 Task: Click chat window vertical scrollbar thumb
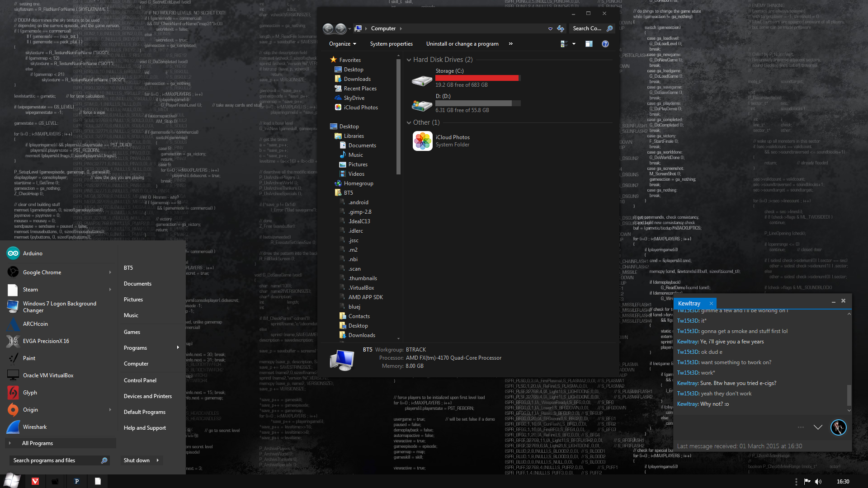click(x=849, y=396)
